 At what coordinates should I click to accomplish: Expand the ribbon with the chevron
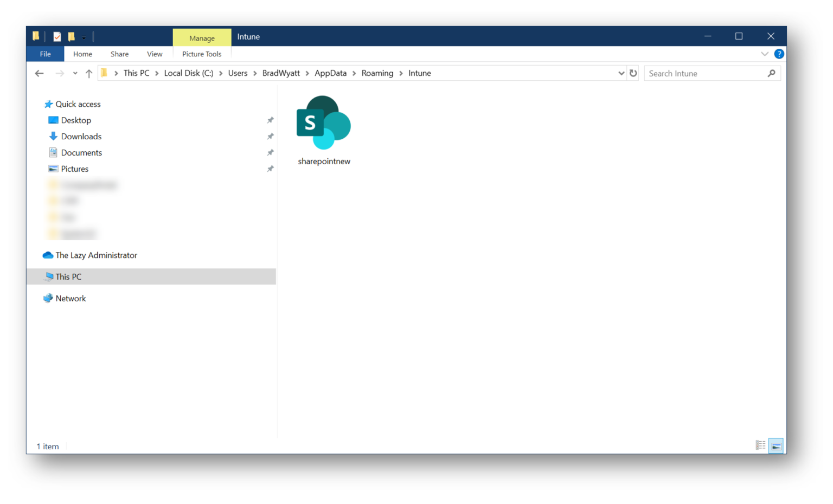(x=765, y=54)
